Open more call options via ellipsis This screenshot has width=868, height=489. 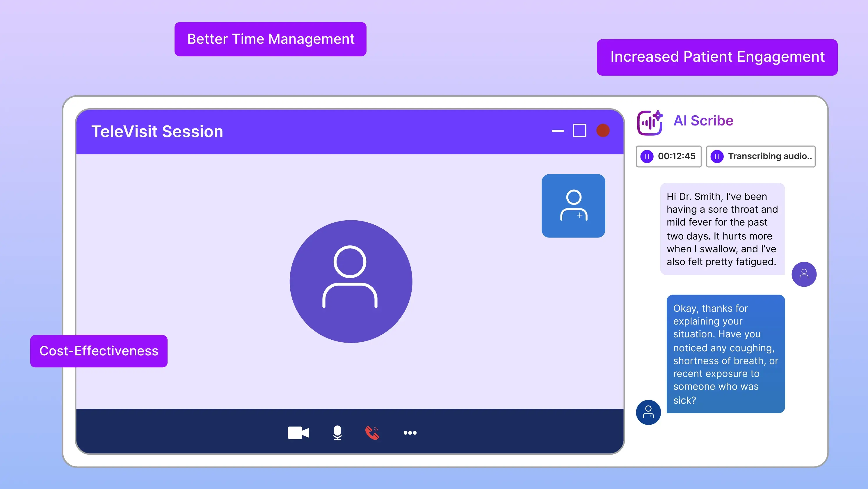409,433
